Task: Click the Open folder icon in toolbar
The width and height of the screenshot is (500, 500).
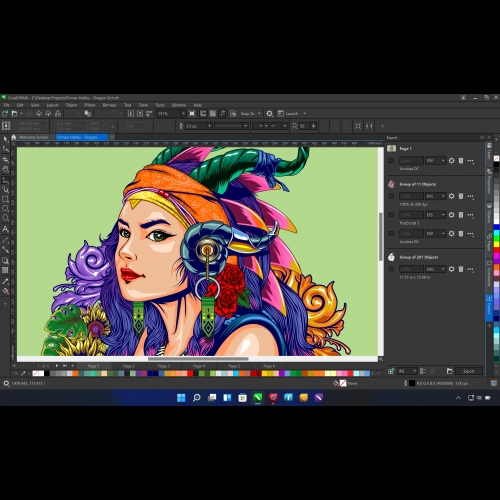Action: [x=14, y=114]
